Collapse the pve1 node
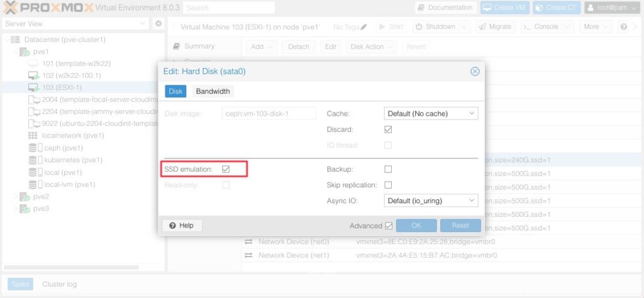Viewport: 644px width, 298px height. (x=16, y=52)
